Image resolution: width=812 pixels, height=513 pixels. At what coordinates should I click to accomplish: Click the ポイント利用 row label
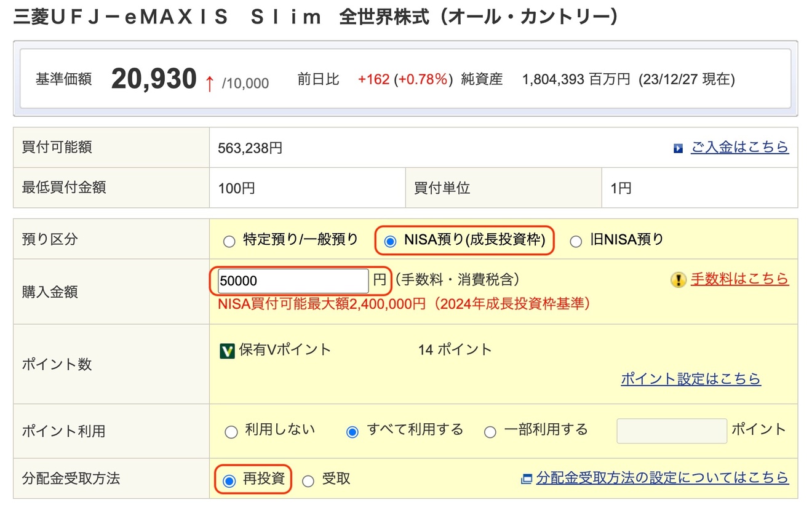[64, 431]
